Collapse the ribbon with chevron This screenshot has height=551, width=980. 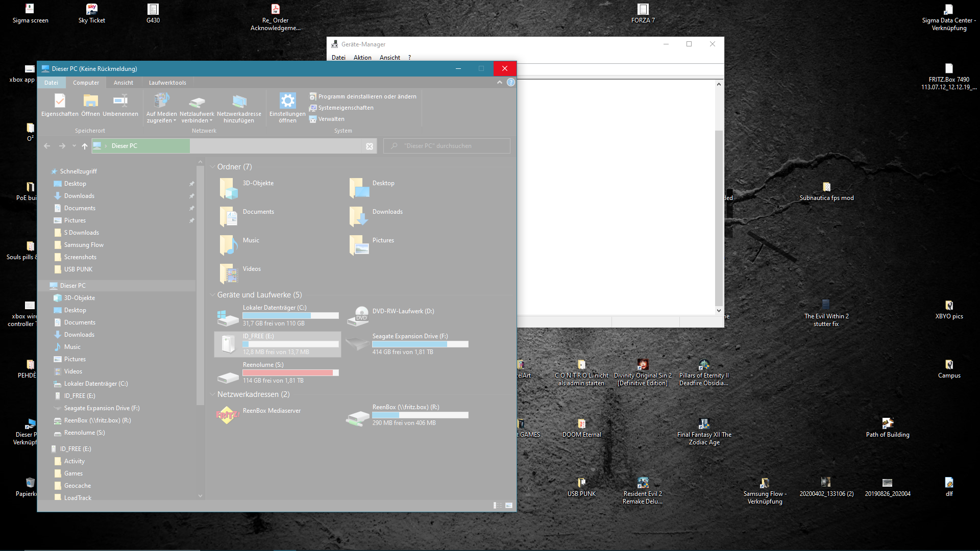coord(500,83)
